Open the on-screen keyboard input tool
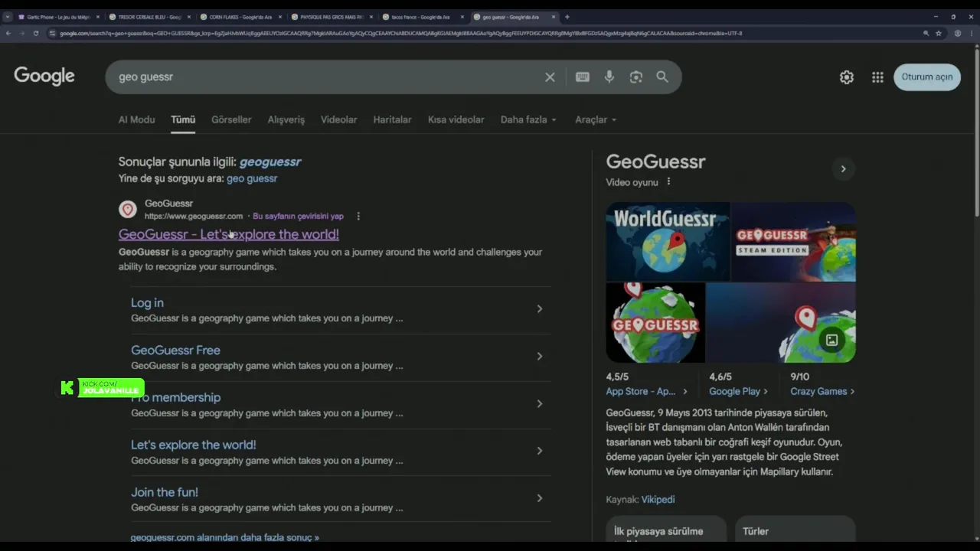980x551 pixels. click(x=583, y=77)
